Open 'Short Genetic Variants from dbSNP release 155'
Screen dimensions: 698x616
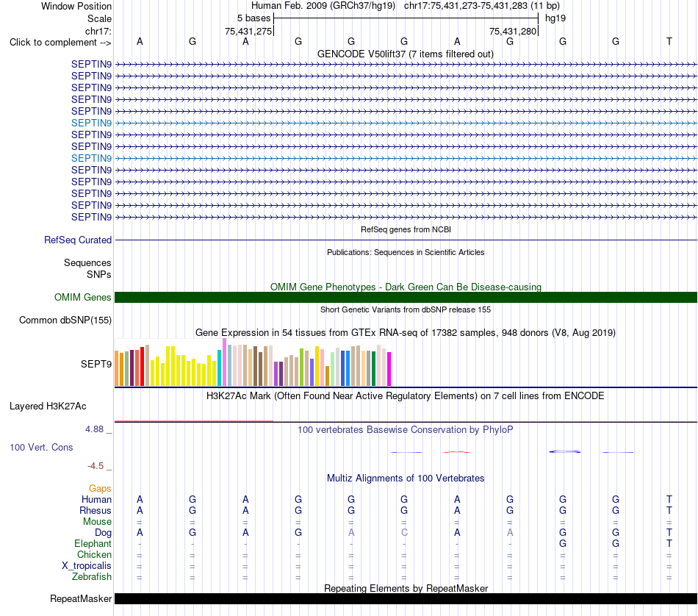406,309
